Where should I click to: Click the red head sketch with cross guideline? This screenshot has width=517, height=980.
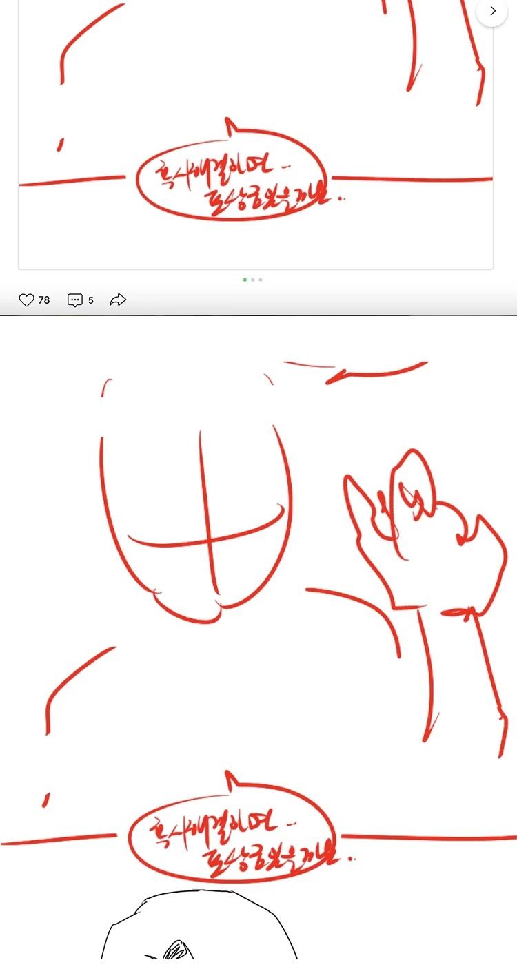(x=196, y=510)
